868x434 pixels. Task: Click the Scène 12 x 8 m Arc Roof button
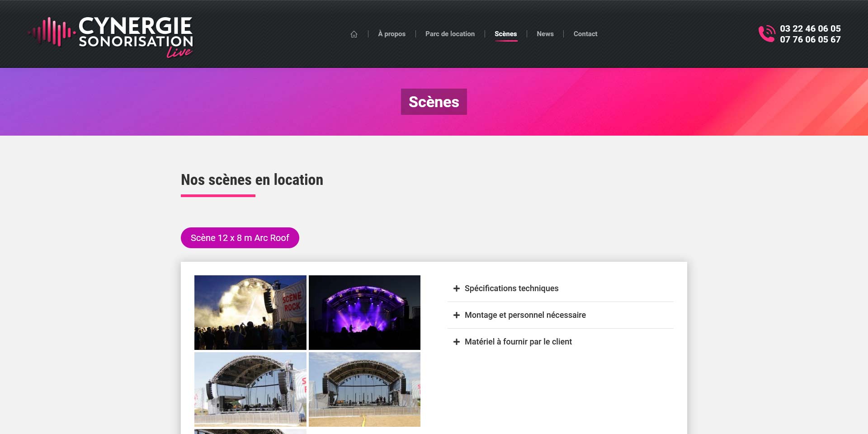pos(240,238)
